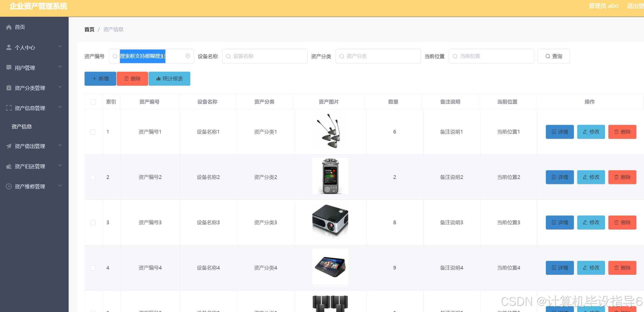The image size is (644, 312).
Task: Click into the 设备名称 input field
Action: click(265, 56)
